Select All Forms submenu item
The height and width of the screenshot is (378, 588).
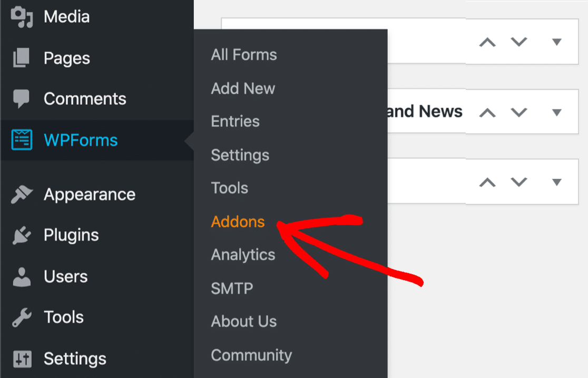point(244,55)
